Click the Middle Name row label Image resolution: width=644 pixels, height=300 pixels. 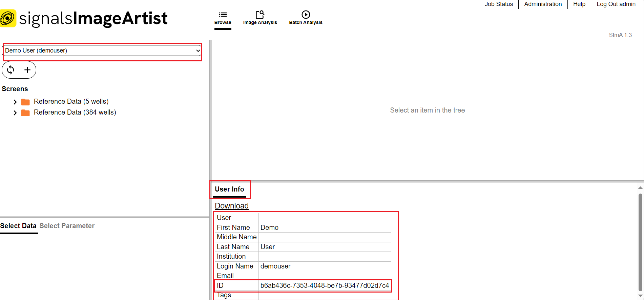pyautogui.click(x=237, y=237)
